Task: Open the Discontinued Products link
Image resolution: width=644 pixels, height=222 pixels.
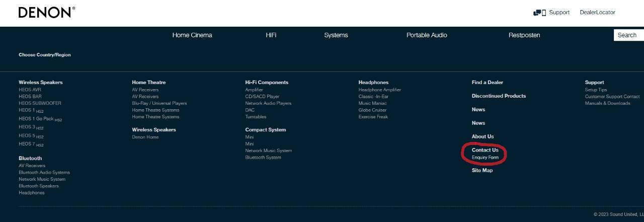Action: 499,96
